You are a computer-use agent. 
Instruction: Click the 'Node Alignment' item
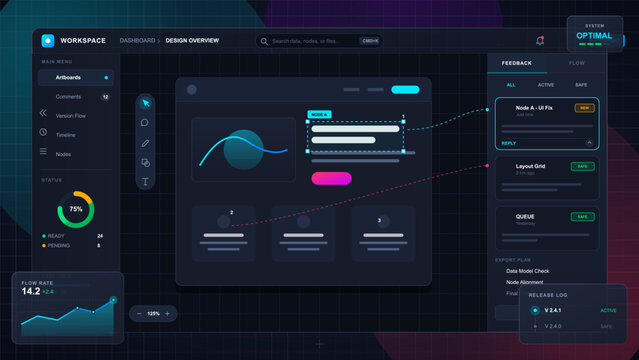524,282
